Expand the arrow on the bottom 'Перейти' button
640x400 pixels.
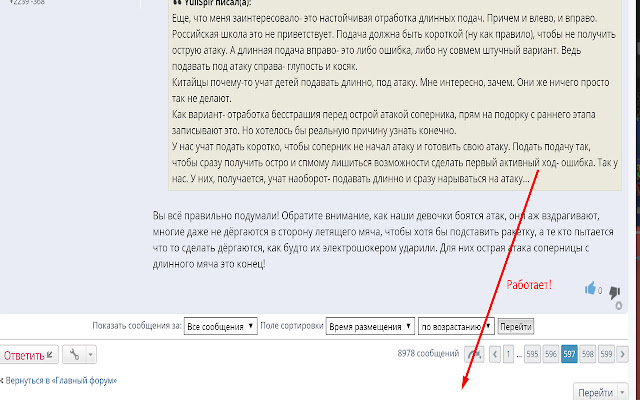coord(623,392)
